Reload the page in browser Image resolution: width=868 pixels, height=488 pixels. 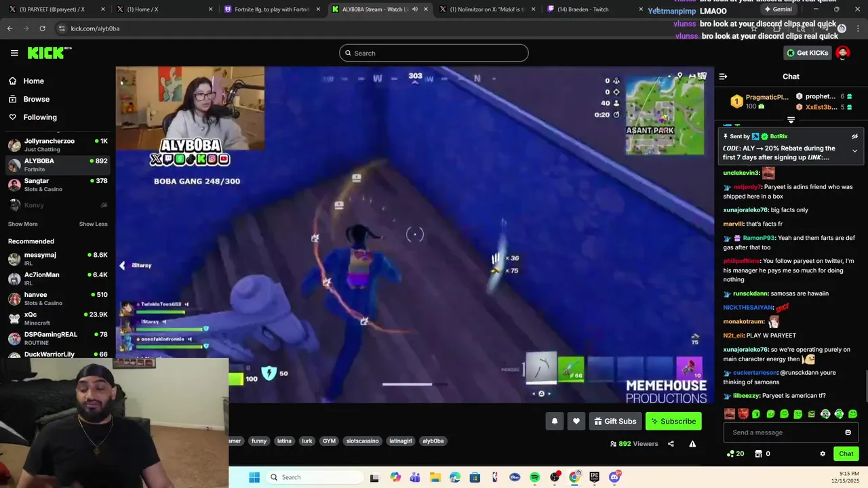(x=42, y=28)
